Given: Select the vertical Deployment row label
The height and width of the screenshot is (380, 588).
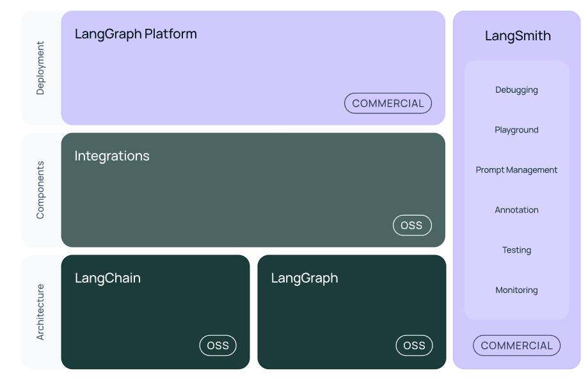Looking at the screenshot, I should (x=41, y=68).
